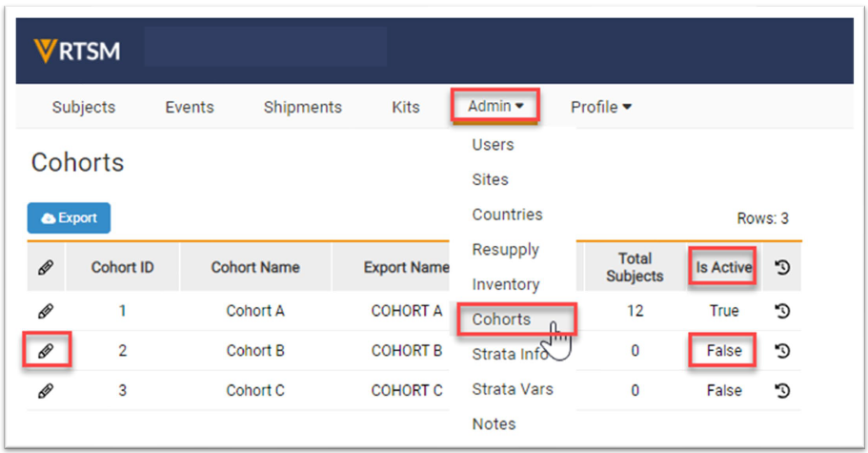Sort by the Is Active column header
Image resolution: width=868 pixels, height=453 pixels.
pyautogui.click(x=724, y=268)
